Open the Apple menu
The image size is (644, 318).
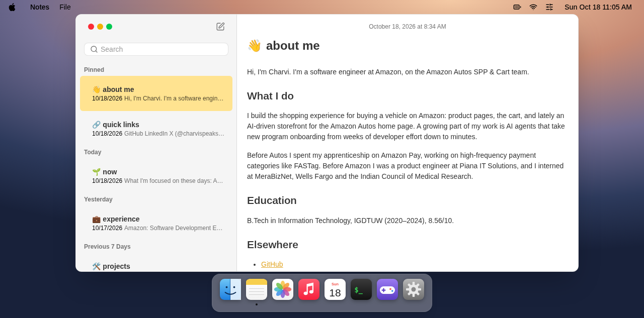point(12,7)
